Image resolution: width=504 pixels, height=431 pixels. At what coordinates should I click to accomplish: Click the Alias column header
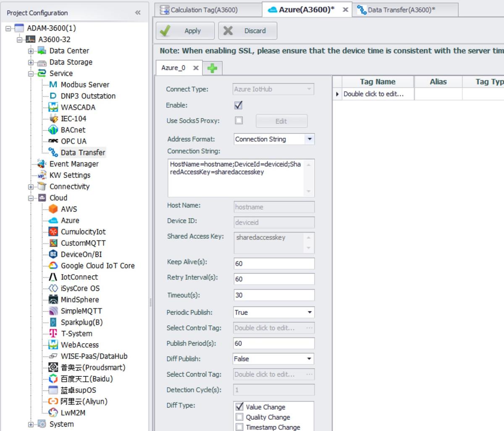click(438, 82)
